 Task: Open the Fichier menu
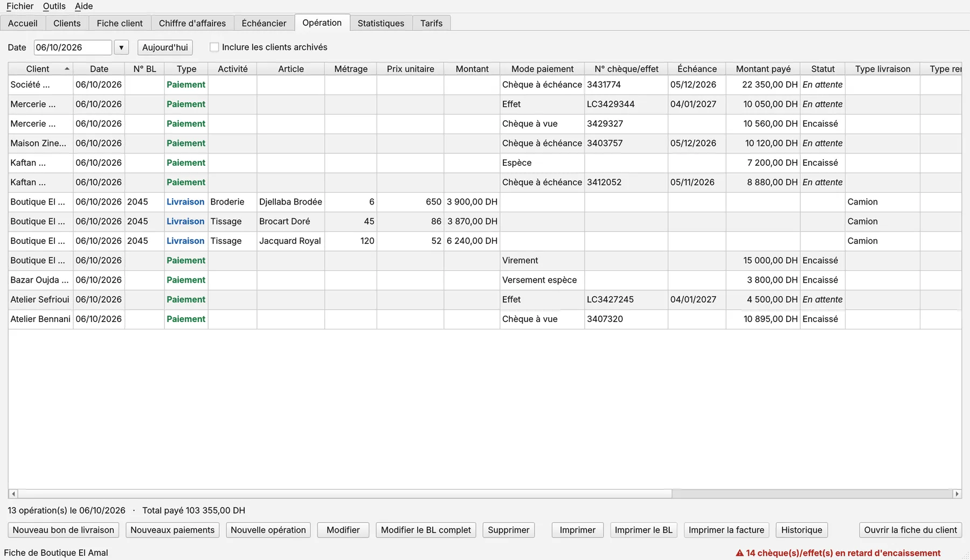pyautogui.click(x=20, y=6)
